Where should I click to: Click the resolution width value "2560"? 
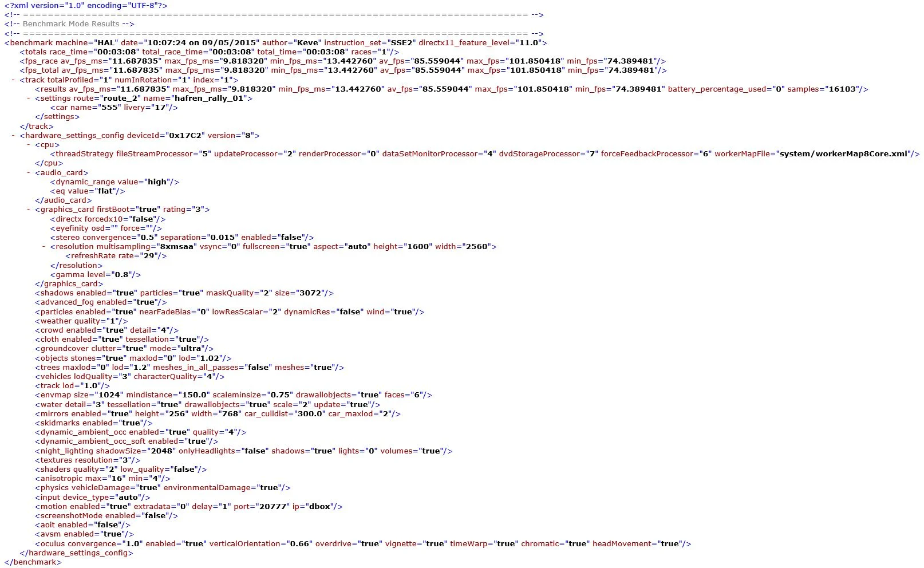476,247
